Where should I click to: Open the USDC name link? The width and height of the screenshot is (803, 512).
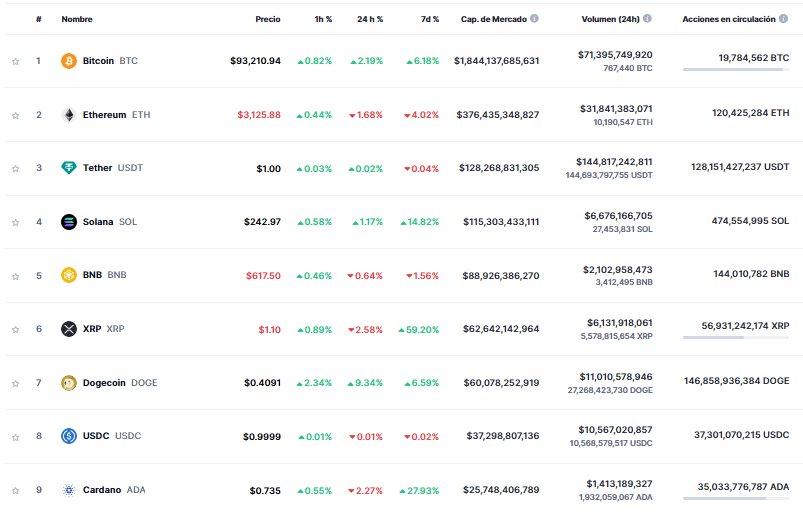click(112, 436)
